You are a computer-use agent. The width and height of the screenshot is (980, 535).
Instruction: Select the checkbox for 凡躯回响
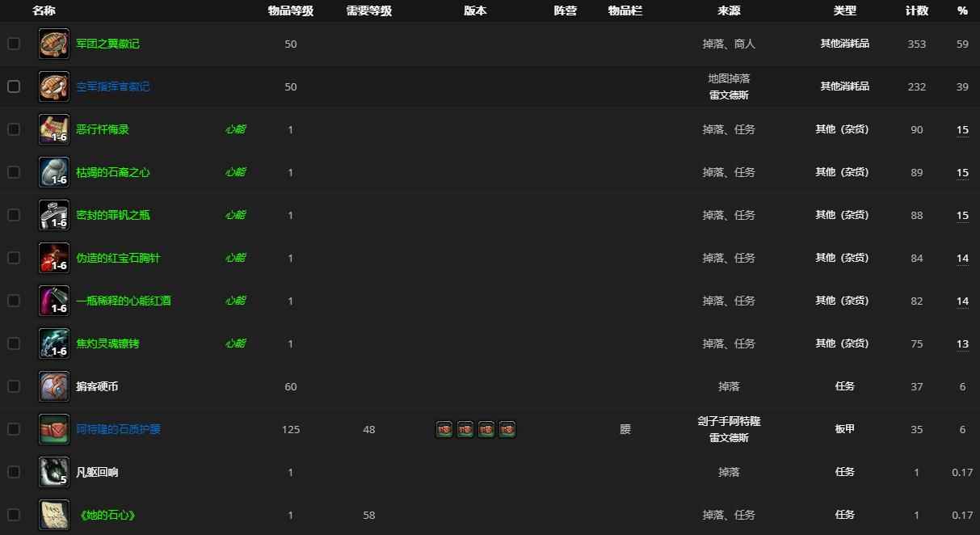[14, 472]
